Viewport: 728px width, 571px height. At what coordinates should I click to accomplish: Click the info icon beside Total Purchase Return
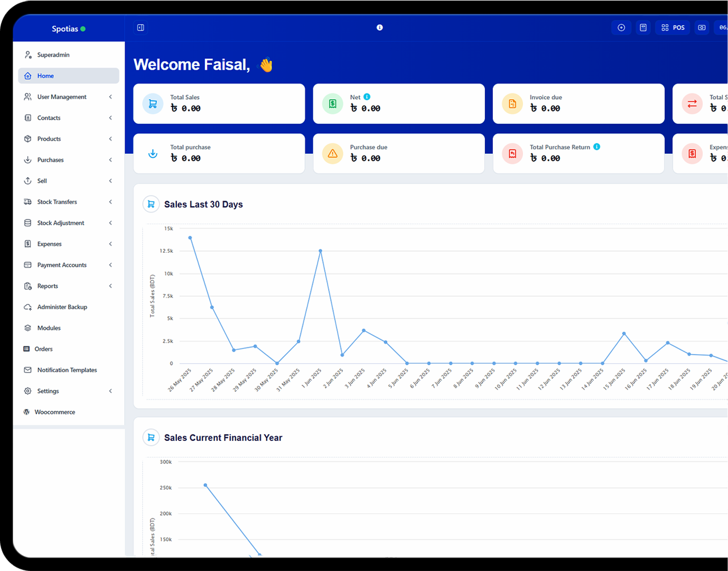click(596, 147)
